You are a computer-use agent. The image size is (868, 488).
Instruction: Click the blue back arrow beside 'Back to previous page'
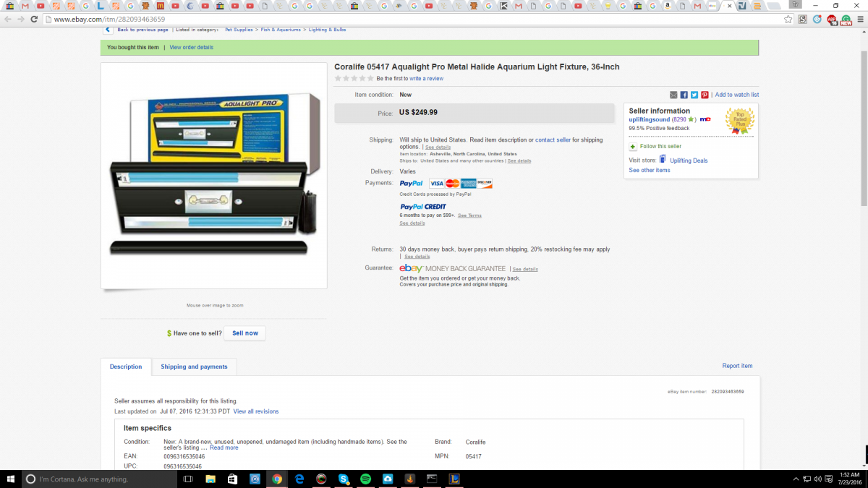coord(108,30)
